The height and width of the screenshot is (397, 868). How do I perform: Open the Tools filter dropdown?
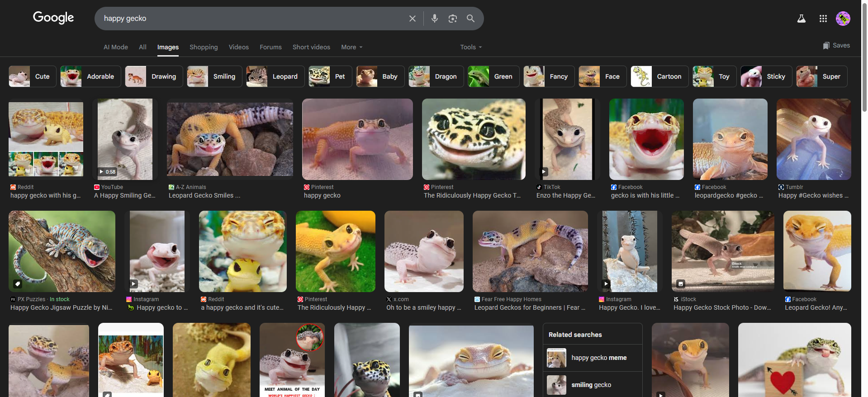pyautogui.click(x=470, y=47)
